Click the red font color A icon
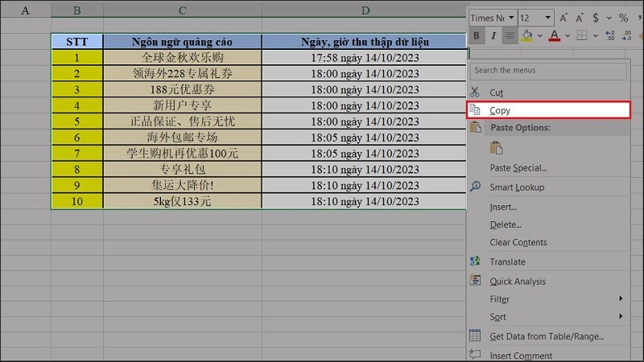The image size is (644, 362). [x=555, y=35]
